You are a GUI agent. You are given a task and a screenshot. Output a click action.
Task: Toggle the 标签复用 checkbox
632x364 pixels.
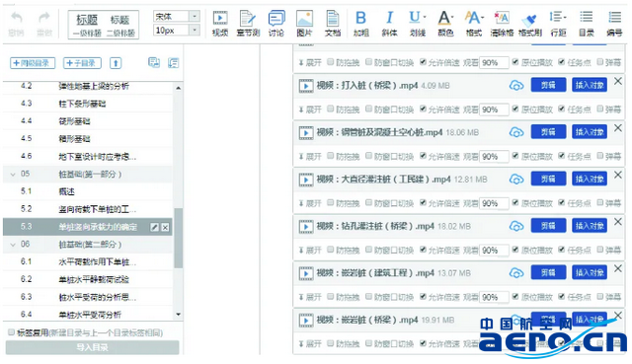point(11,332)
